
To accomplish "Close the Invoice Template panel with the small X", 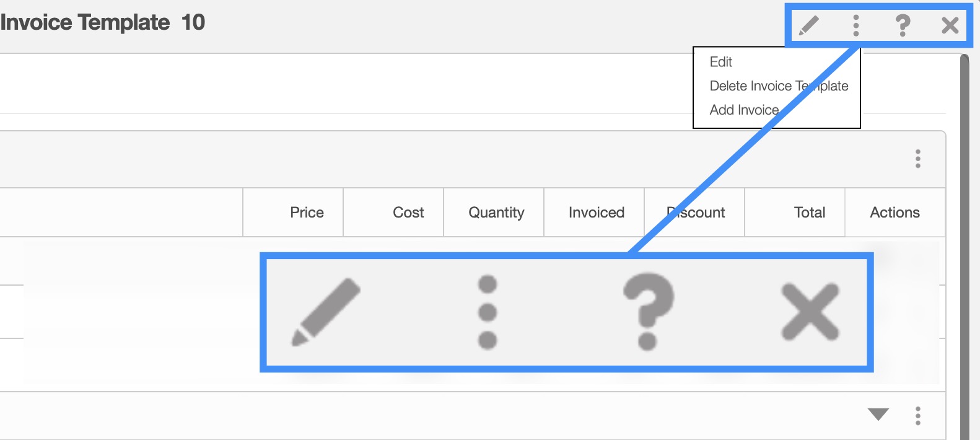I will (950, 25).
